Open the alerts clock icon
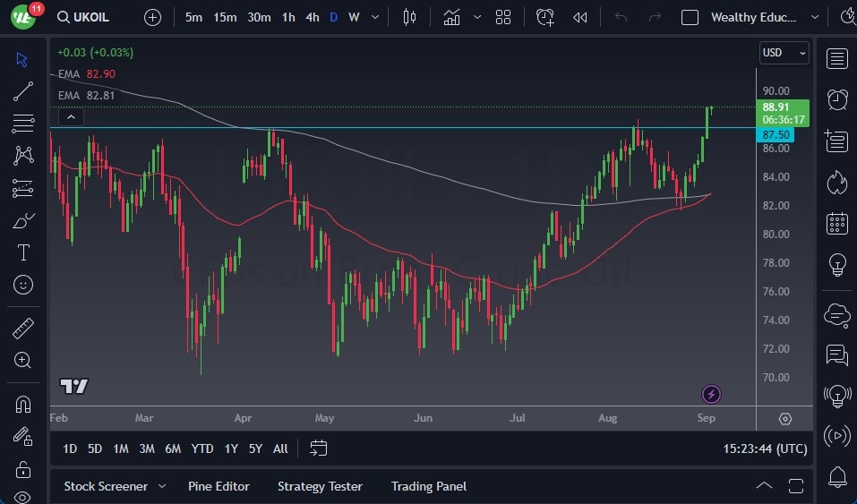 [x=837, y=99]
